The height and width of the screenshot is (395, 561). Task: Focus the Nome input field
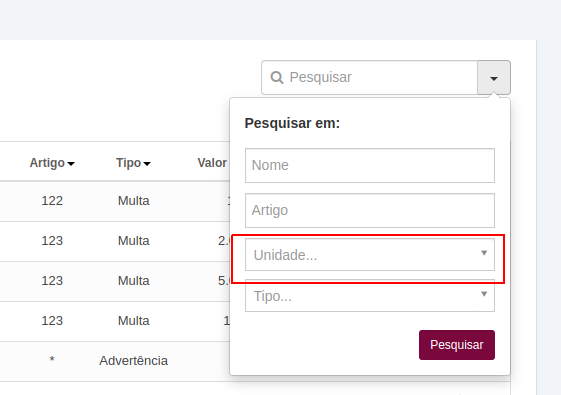370,166
